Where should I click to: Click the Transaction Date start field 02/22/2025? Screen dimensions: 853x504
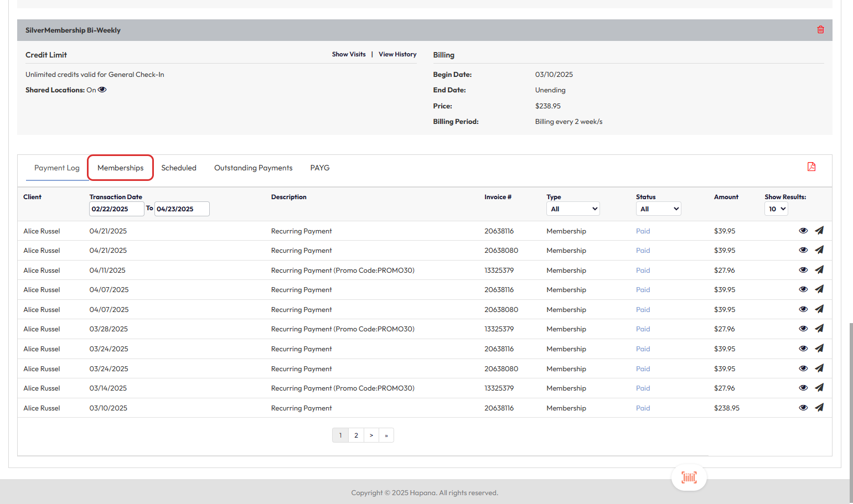pos(116,209)
